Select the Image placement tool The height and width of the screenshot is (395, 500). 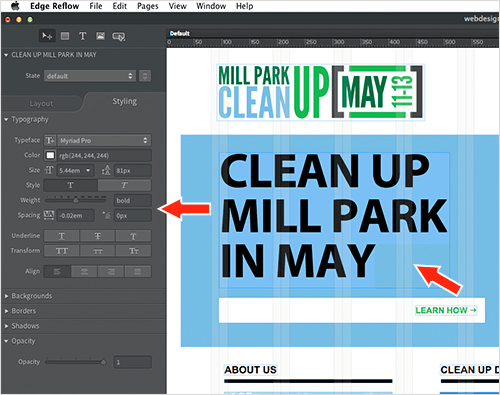coord(100,36)
